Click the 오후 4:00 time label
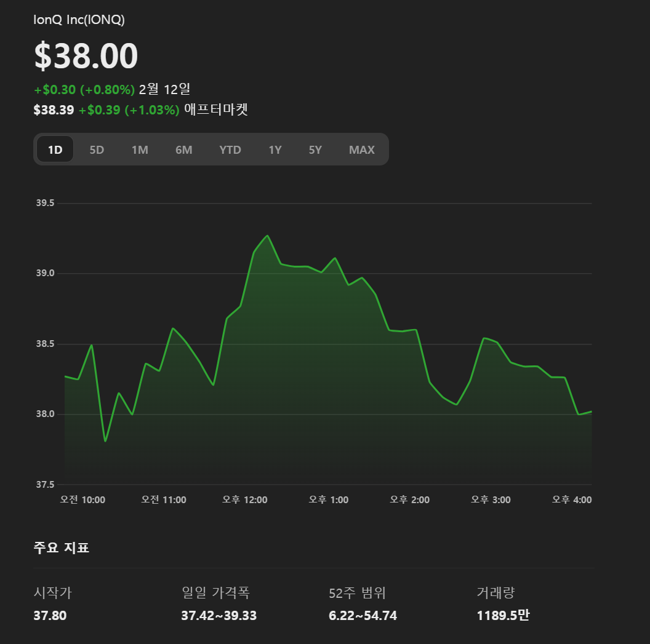 point(572,500)
